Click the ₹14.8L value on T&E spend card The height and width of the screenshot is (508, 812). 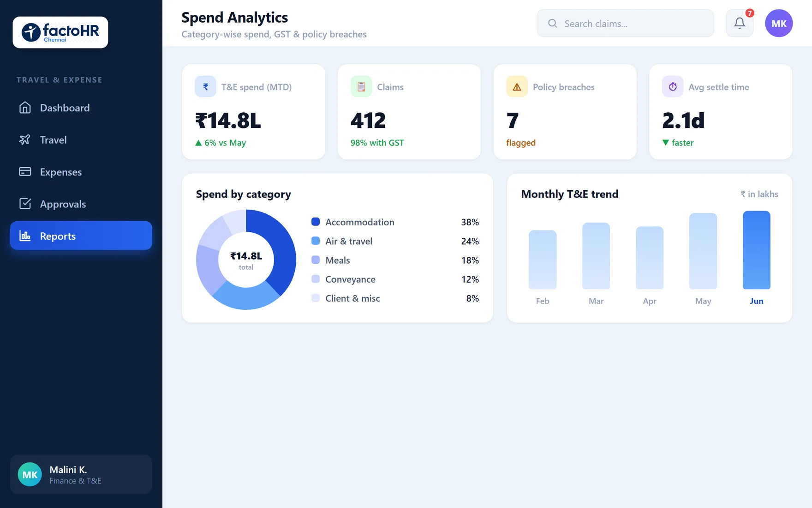[x=228, y=121]
